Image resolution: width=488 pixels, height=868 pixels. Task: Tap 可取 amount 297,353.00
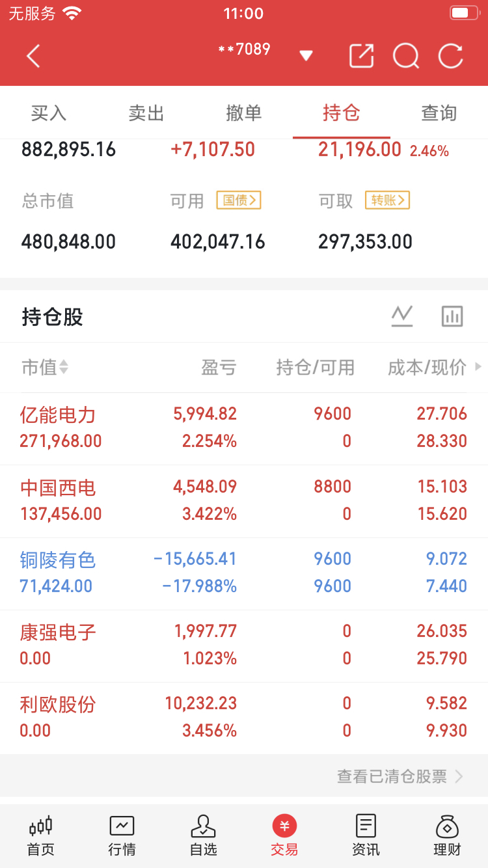pos(365,242)
